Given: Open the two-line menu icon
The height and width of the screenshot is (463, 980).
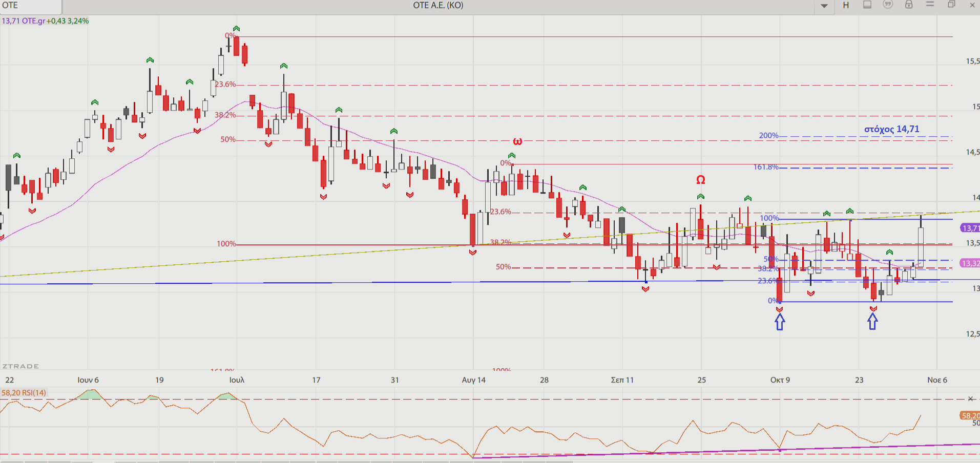Looking at the screenshot, I should point(930,5).
